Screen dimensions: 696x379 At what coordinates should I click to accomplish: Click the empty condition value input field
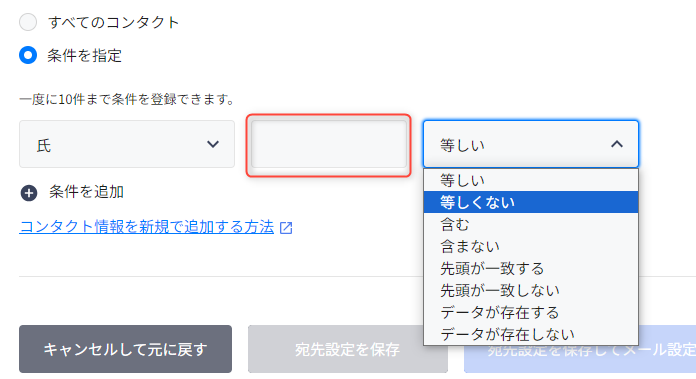(x=329, y=145)
